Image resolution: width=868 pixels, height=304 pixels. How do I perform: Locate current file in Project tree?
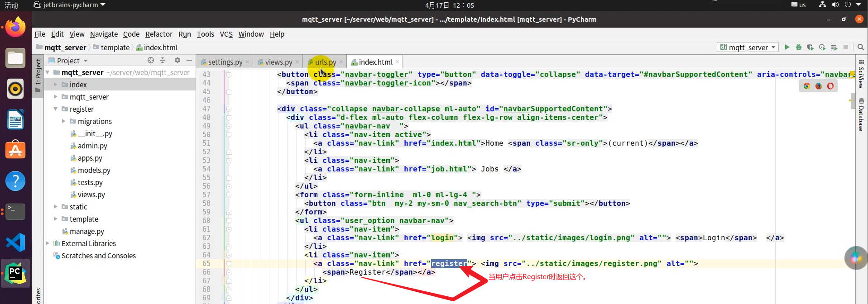[x=151, y=60]
